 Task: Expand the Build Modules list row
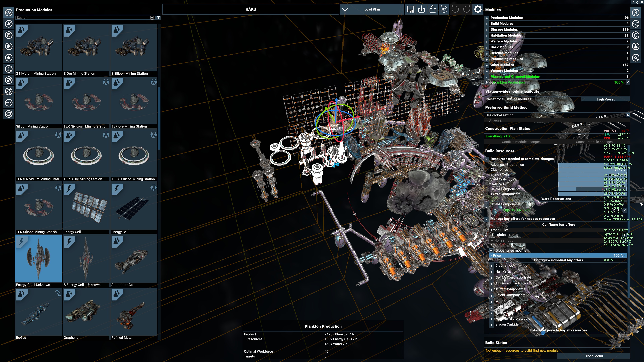[x=487, y=24]
